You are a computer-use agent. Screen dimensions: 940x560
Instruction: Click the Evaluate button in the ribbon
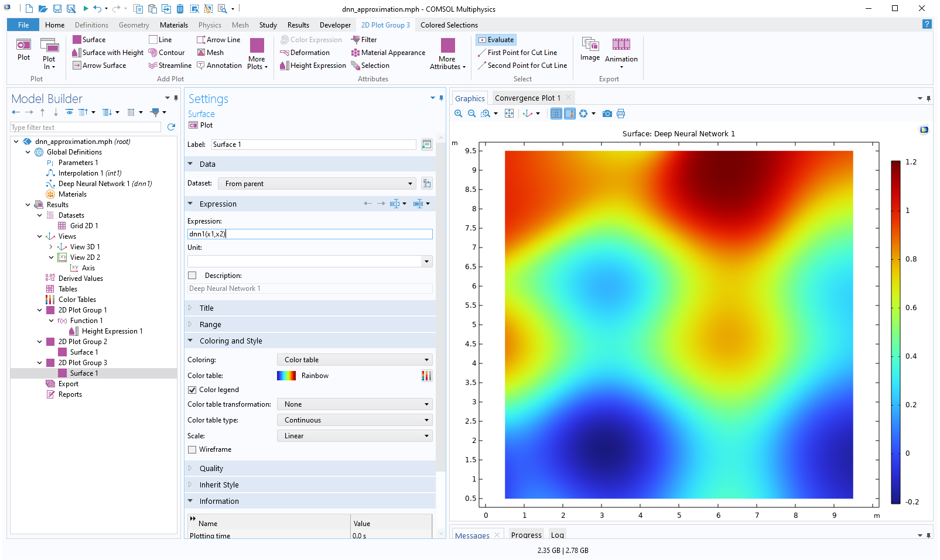point(496,40)
